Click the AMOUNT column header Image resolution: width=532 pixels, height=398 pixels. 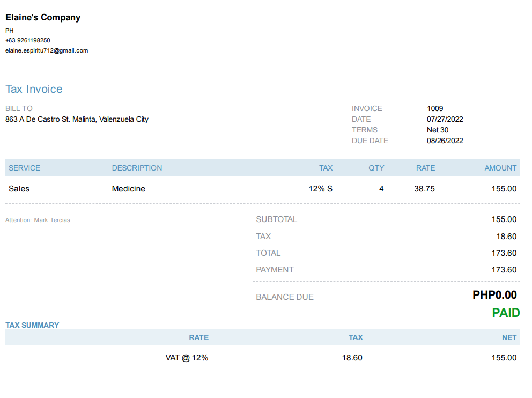point(500,168)
